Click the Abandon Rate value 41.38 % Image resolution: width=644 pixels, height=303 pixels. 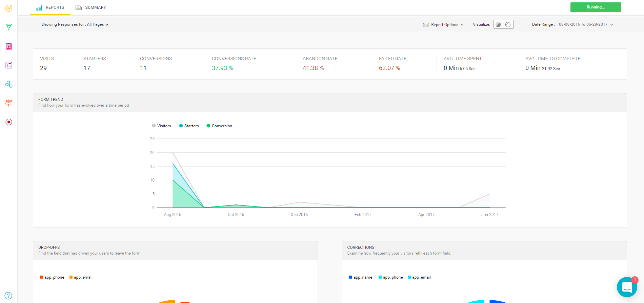tap(313, 68)
